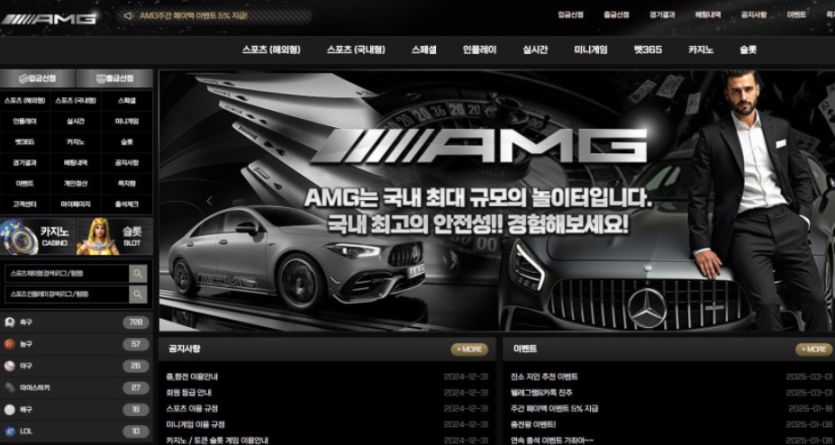Click the search icon beside 스포츠해외형 search field
This screenshot has height=445, width=835.
[138, 274]
